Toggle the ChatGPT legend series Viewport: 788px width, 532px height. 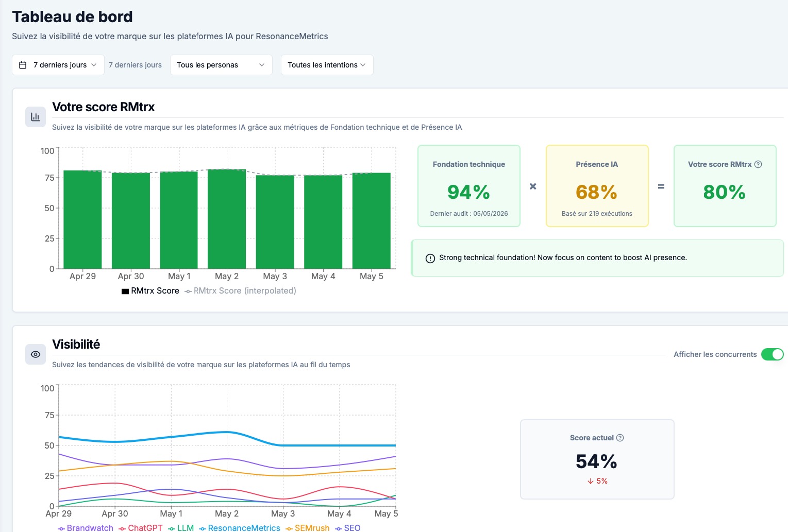pos(141,528)
